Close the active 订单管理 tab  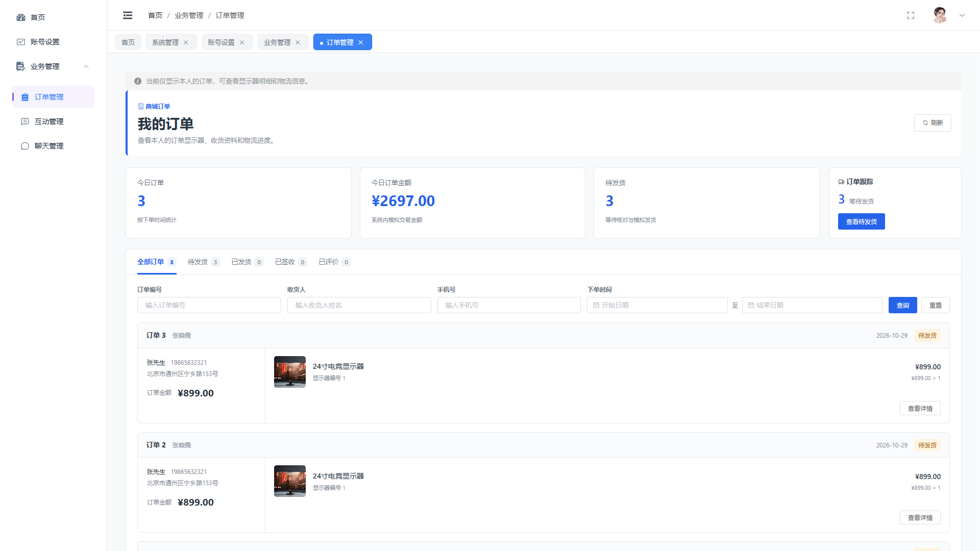(x=361, y=42)
